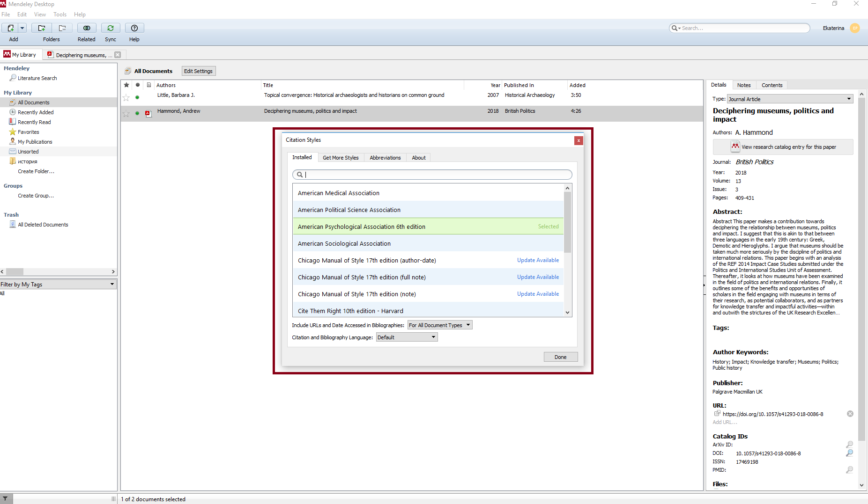
Task: Look up by DOI magnifier
Action: coord(850,453)
